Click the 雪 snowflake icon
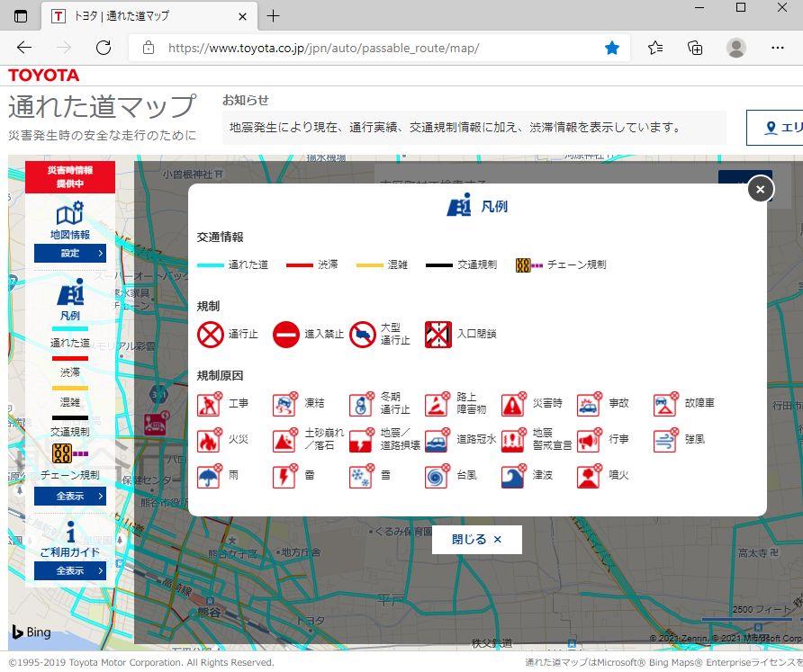 click(362, 477)
